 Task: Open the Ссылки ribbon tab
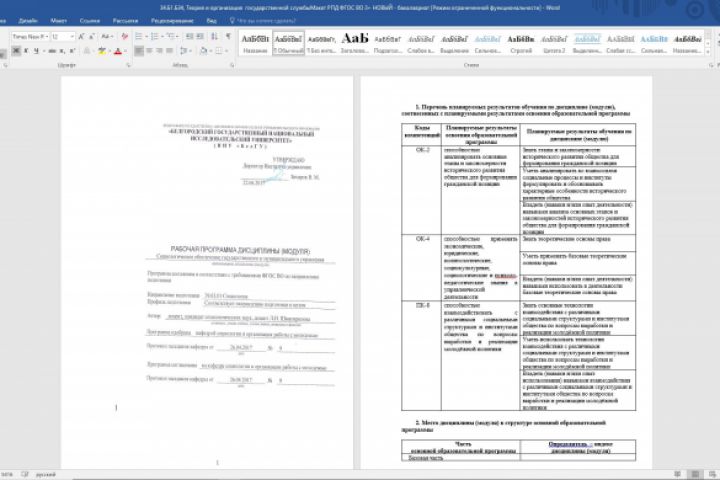coord(90,21)
